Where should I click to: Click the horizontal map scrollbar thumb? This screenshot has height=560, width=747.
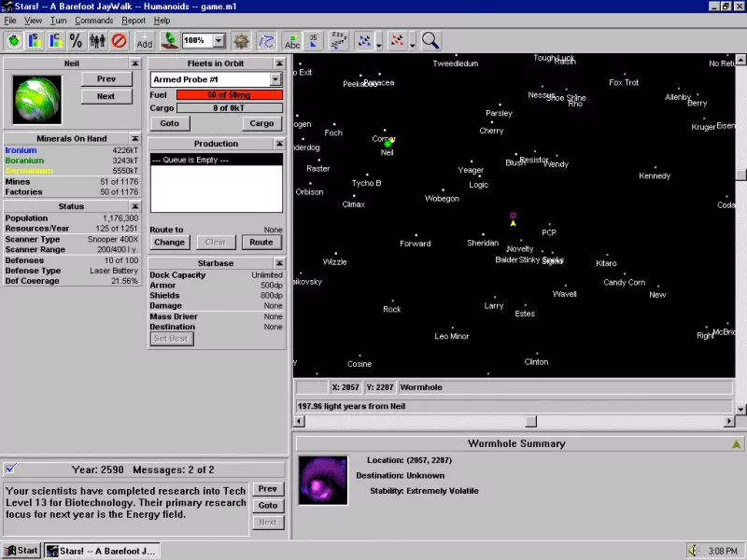[x=530, y=422]
